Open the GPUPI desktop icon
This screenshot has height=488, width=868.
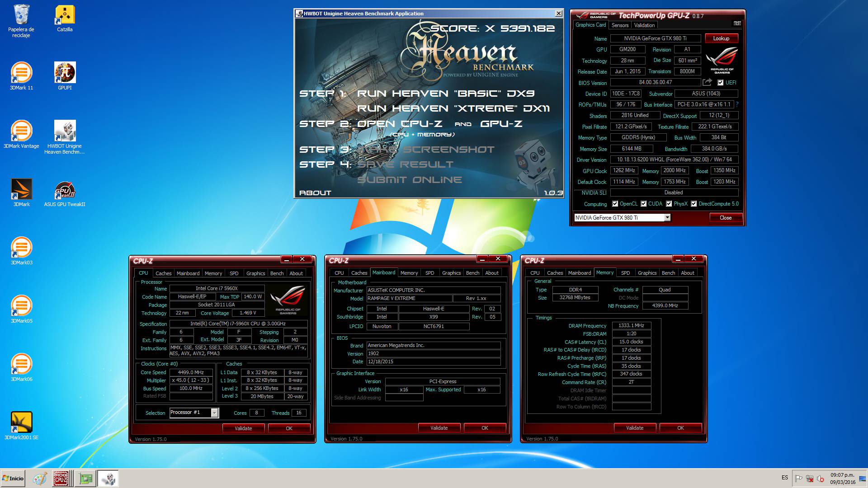[x=65, y=76]
